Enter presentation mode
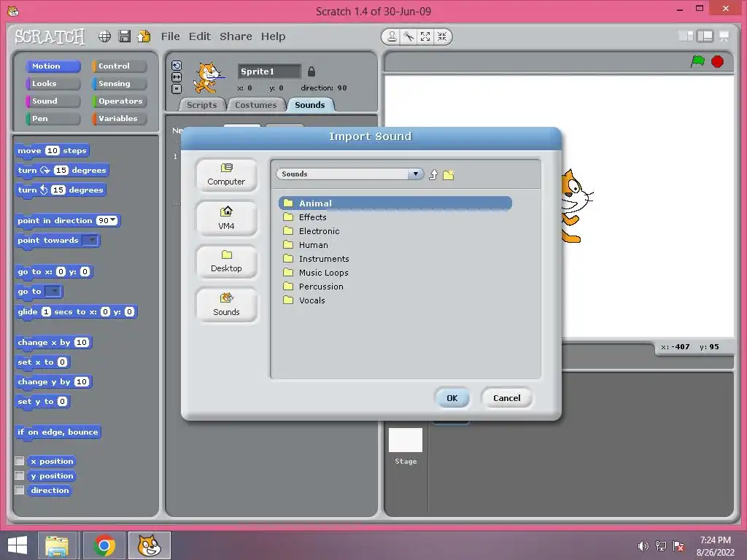747x560 pixels. click(x=724, y=36)
